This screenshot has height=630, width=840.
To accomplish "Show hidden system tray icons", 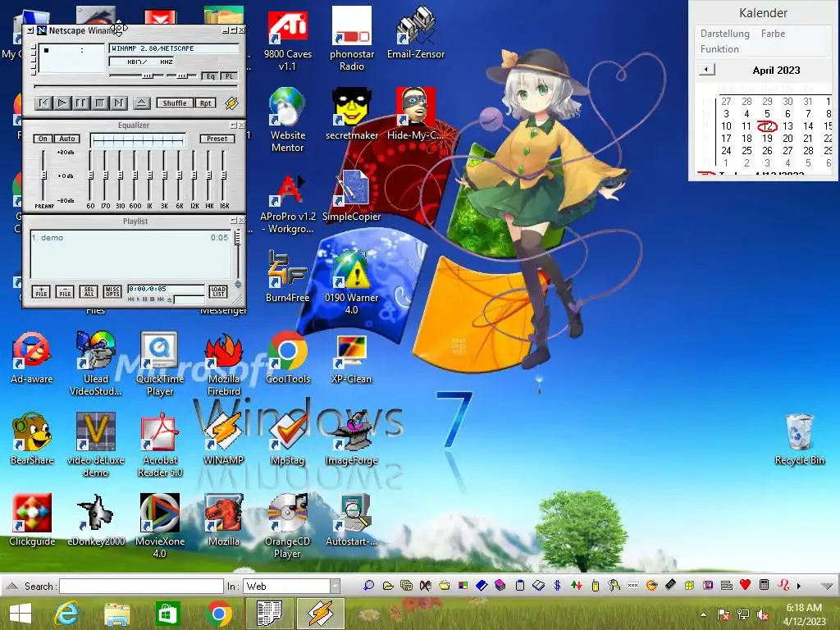I will coord(703,614).
